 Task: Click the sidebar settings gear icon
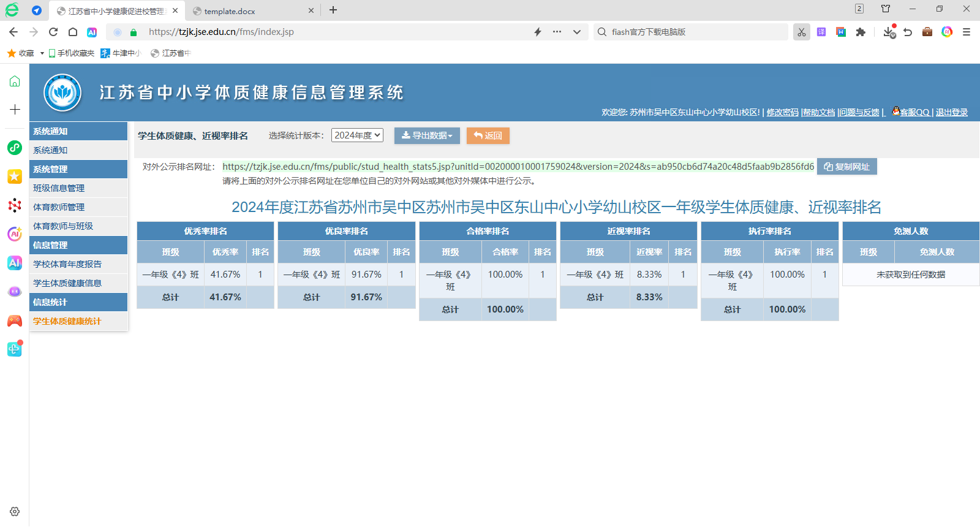click(x=15, y=511)
